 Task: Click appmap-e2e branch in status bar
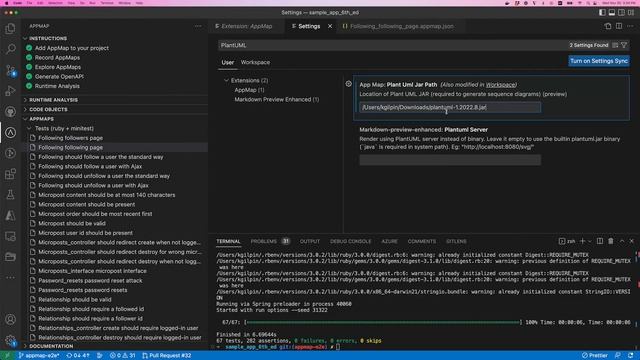tap(38, 356)
